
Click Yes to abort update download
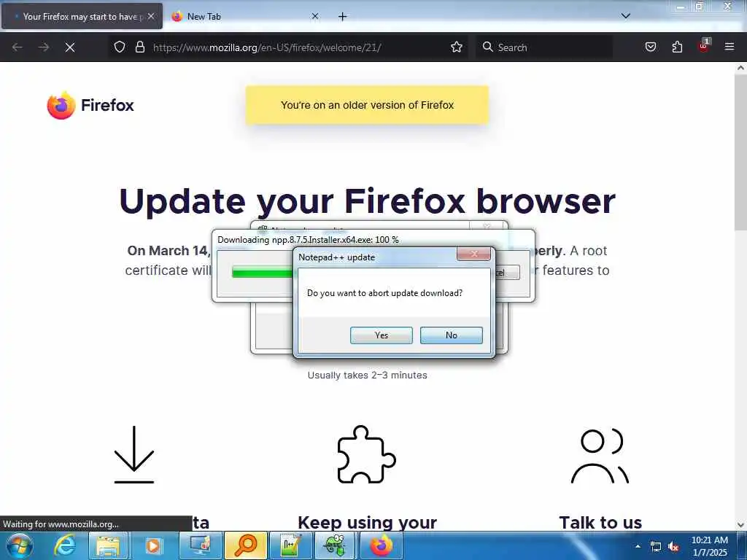[381, 335]
